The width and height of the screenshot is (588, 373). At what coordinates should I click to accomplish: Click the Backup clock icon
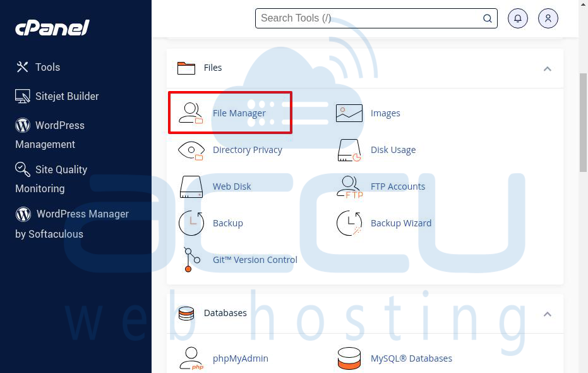[191, 223]
